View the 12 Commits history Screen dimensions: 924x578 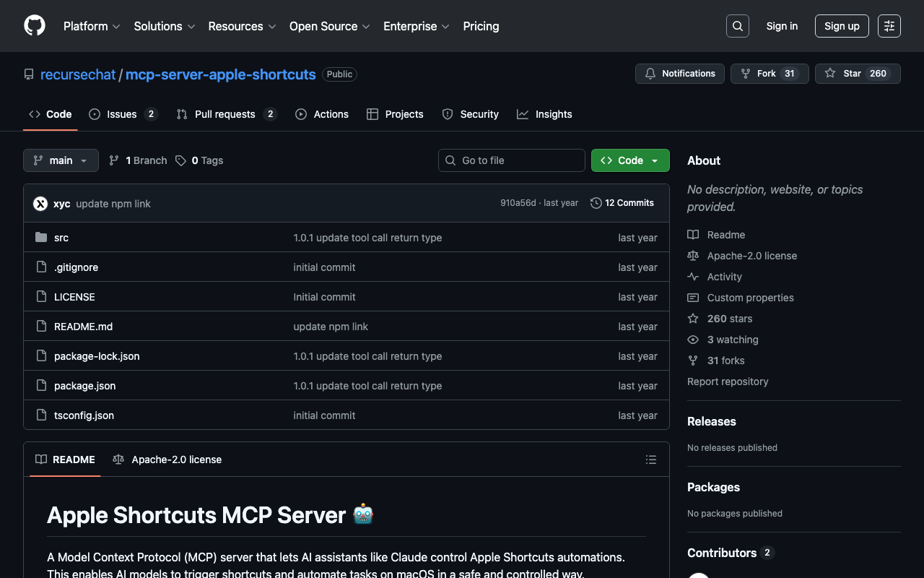[x=622, y=203]
